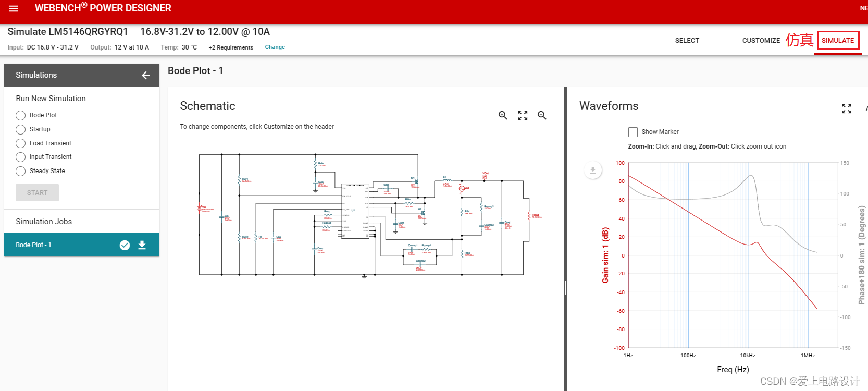Select the Load Transient simulation radio

click(20, 143)
